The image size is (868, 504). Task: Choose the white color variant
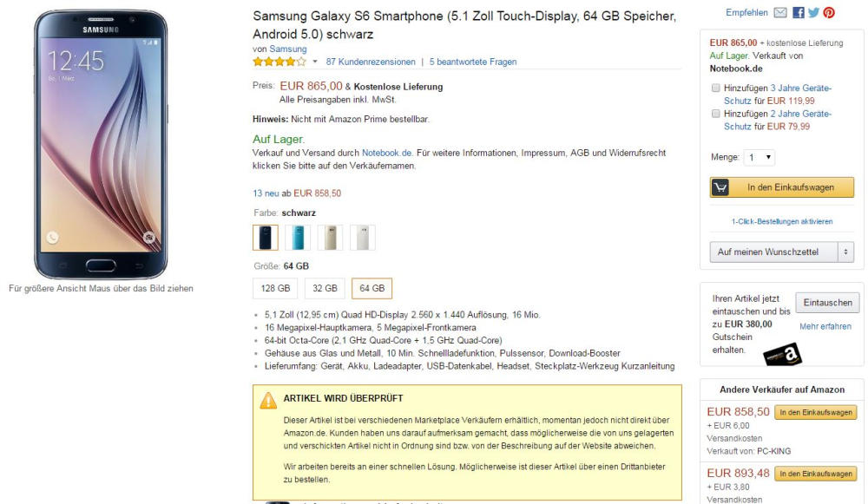point(362,238)
